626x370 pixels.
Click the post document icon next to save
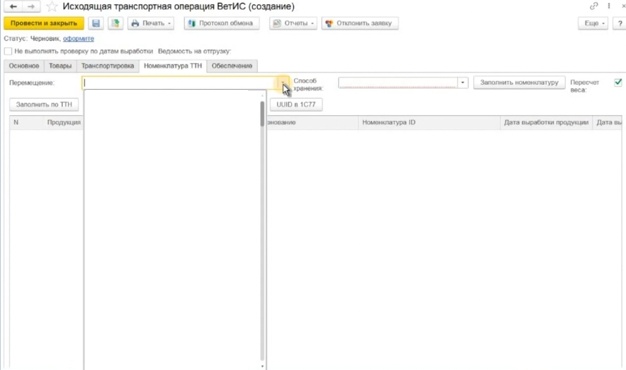click(115, 23)
